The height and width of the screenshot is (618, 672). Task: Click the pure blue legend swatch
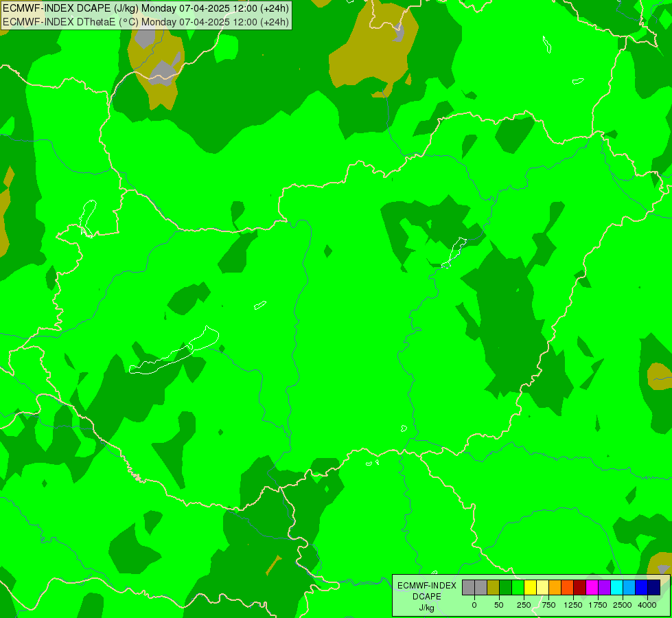(642, 587)
